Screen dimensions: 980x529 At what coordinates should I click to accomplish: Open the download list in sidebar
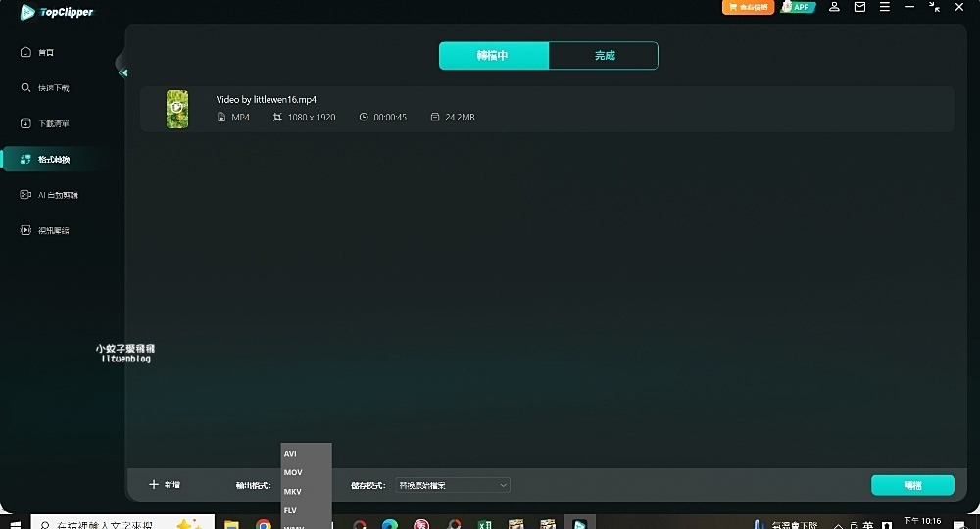[x=45, y=123]
